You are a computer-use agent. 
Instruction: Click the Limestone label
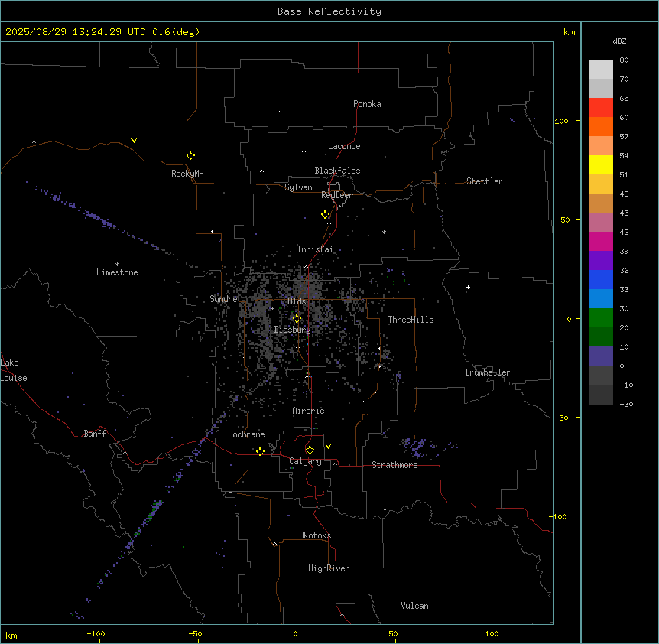point(117,272)
